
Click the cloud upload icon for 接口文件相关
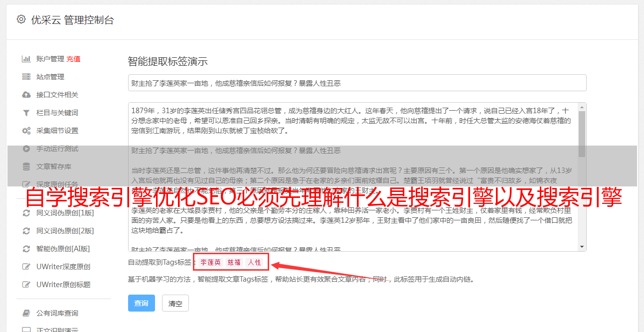point(26,95)
